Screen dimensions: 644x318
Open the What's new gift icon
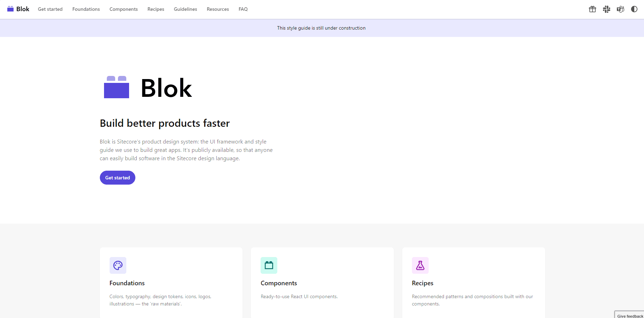(x=593, y=9)
